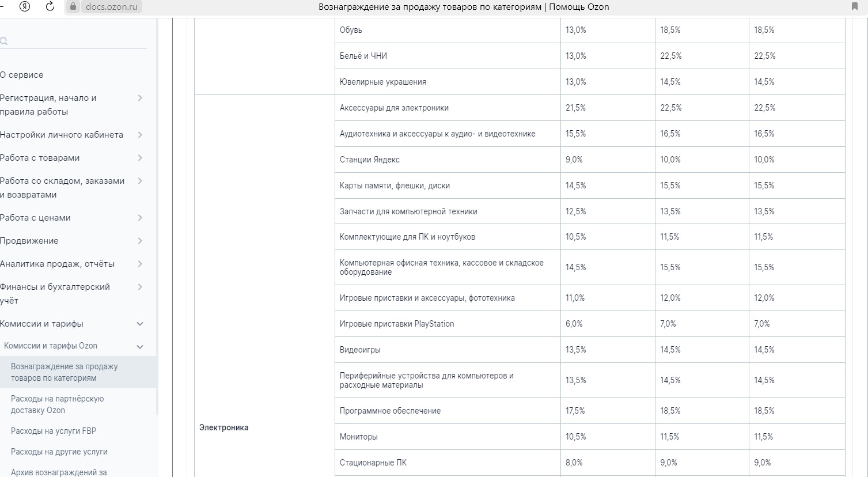The image size is (868, 477).
Task: Click the padlock site security icon
Action: (73, 7)
